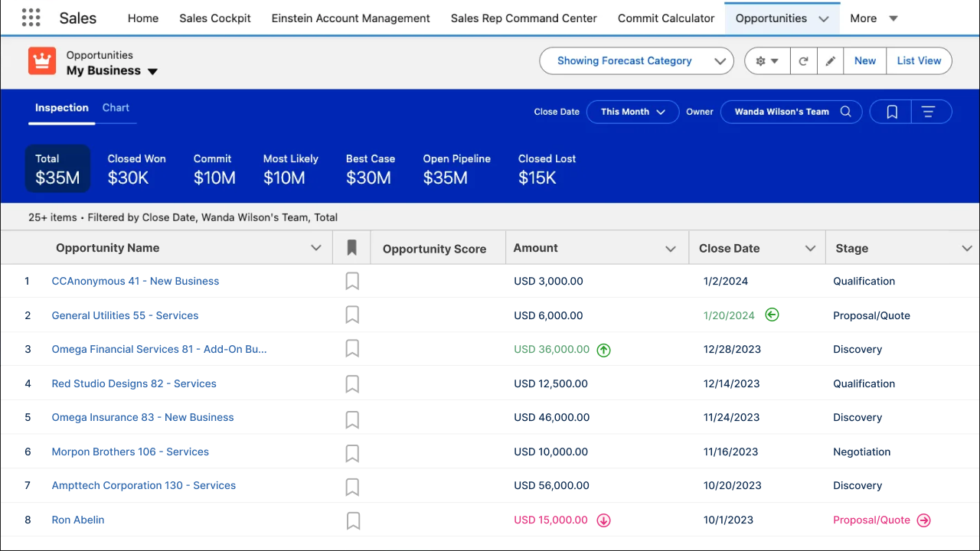Click the pink arrow next to Proposal/Quote

tap(924, 520)
